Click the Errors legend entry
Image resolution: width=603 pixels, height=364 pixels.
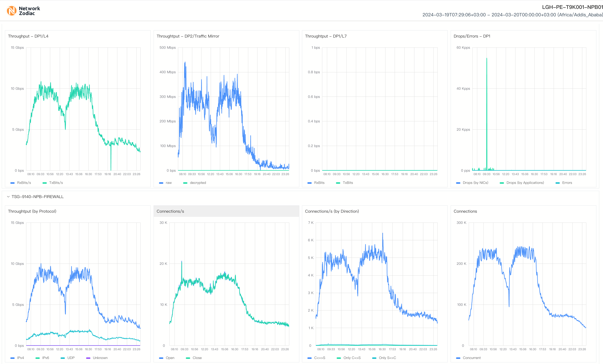click(567, 183)
